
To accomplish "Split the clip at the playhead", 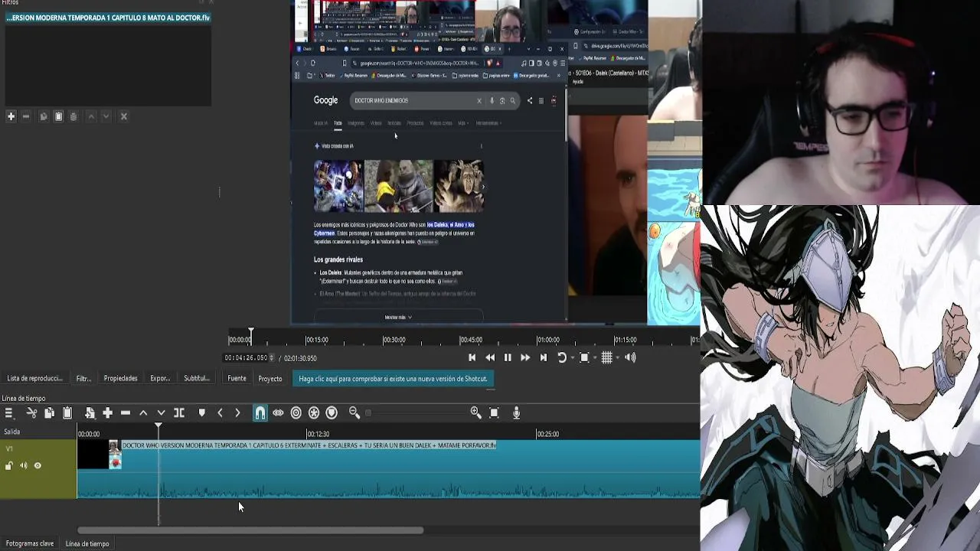I will (179, 413).
